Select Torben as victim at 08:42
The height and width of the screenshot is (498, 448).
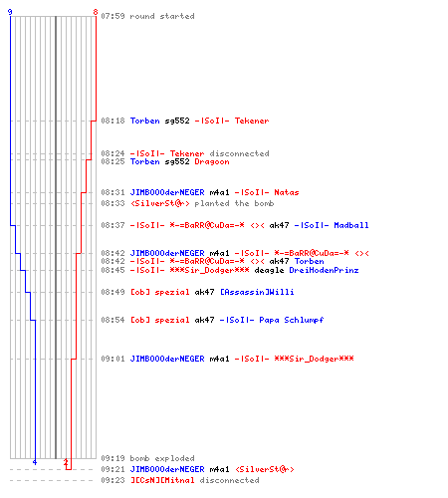coord(309,261)
